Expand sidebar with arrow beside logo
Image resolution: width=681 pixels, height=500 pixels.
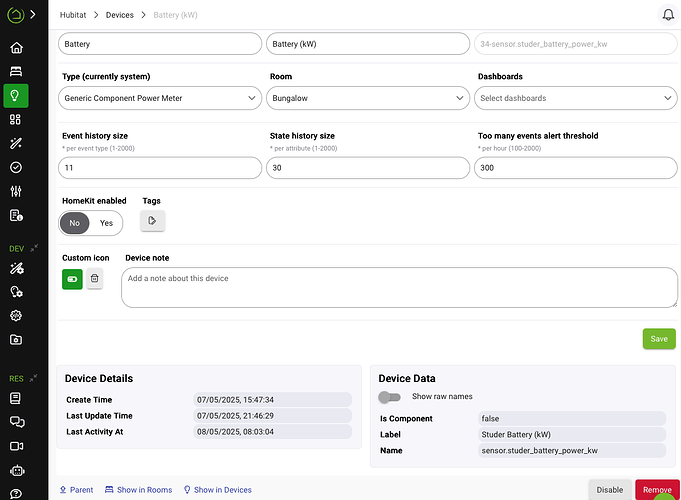pyautogui.click(x=33, y=15)
